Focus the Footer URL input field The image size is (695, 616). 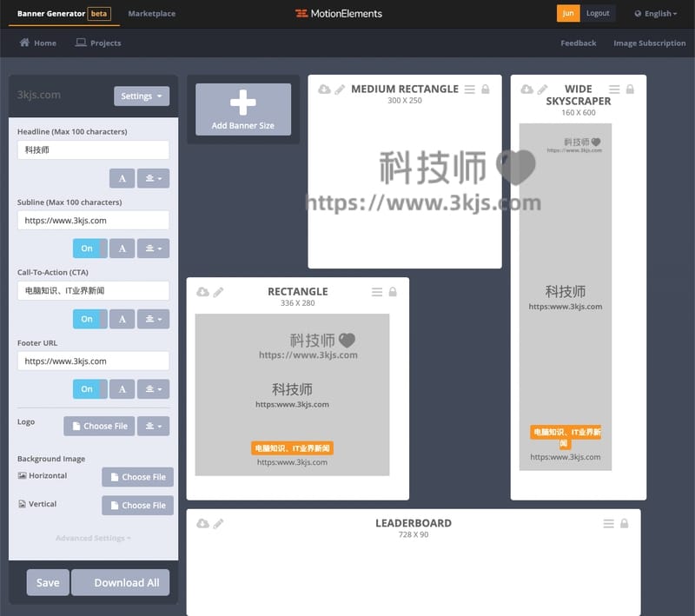point(94,361)
